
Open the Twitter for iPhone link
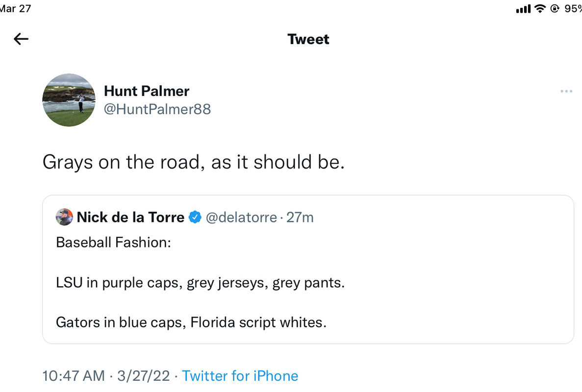[240, 376]
